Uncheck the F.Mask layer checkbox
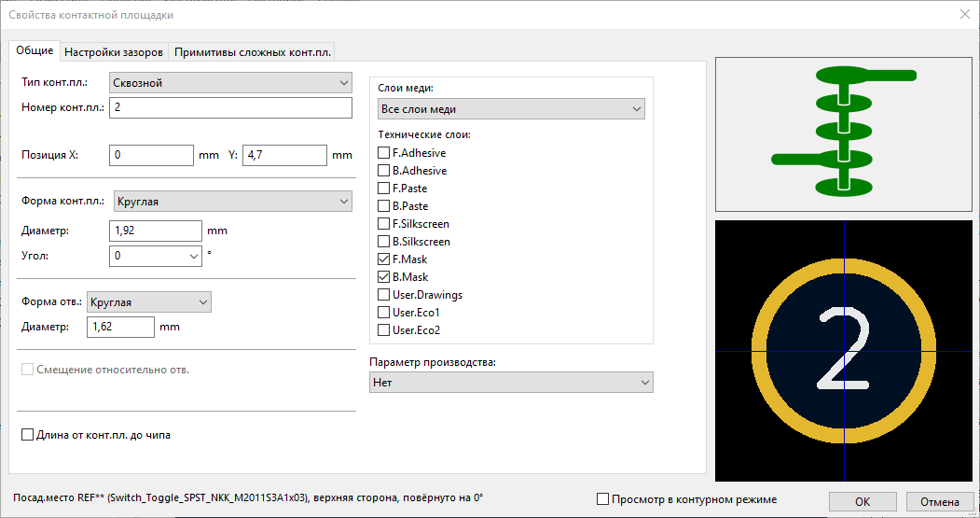 (383, 259)
